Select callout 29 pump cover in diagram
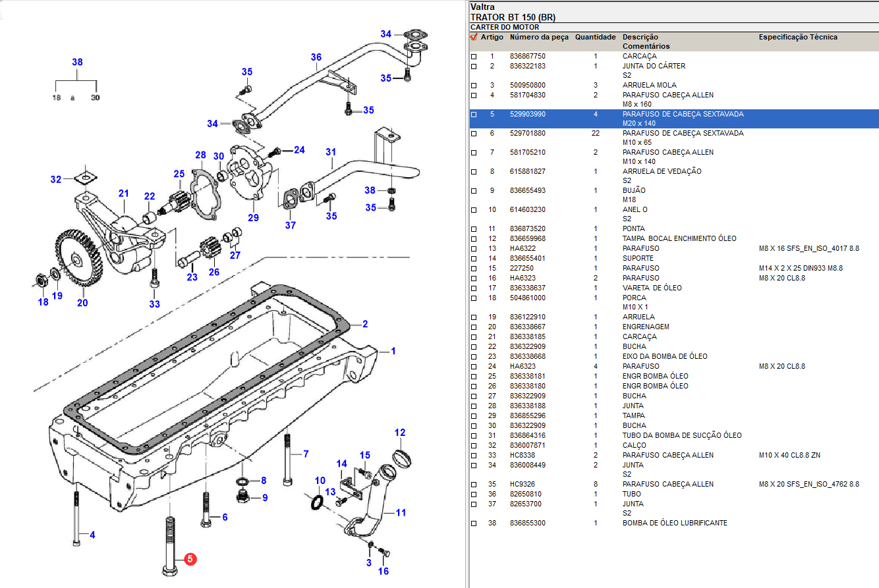Screen dimensions: 879x588 [x=253, y=218]
